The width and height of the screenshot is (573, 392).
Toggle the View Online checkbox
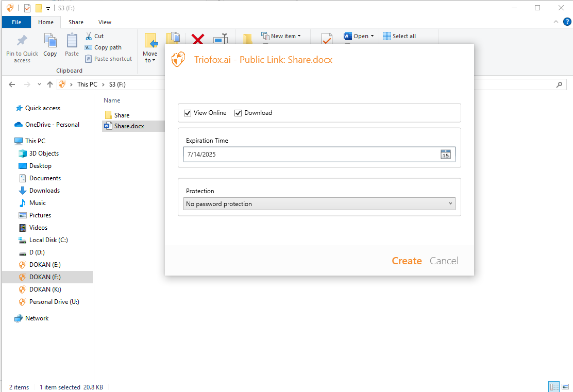(188, 113)
